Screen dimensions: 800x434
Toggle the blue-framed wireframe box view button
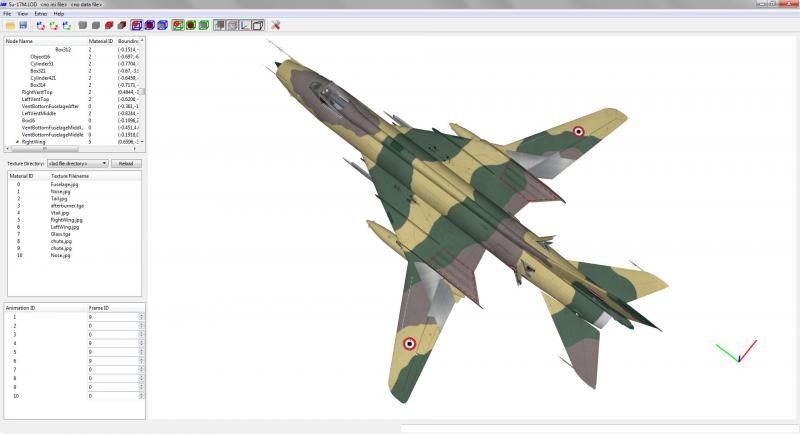[x=136, y=25]
